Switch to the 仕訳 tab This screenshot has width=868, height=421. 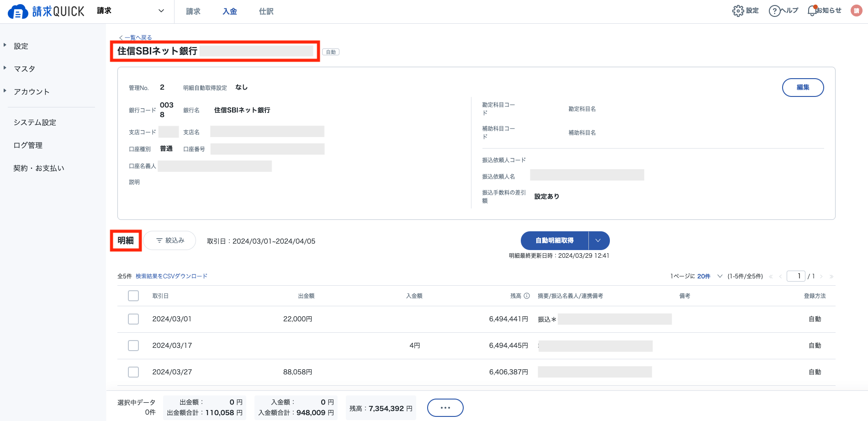click(266, 11)
